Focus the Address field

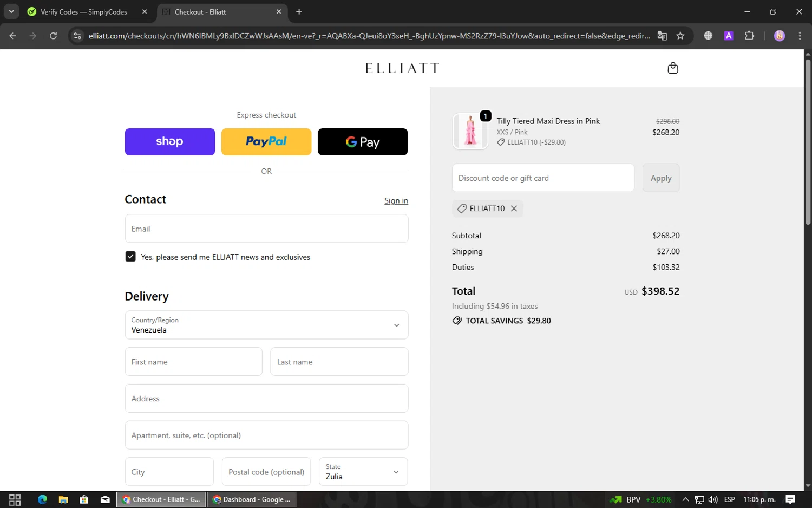point(266,399)
